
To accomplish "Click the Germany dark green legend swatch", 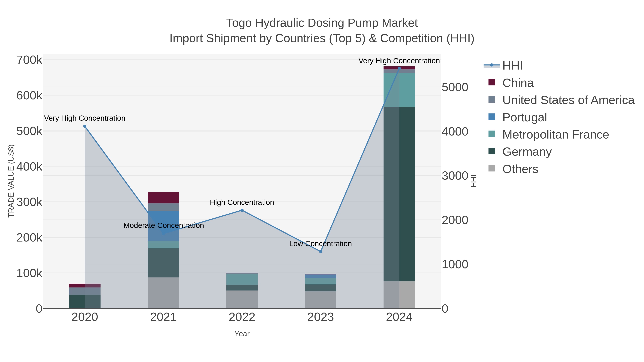I will point(492,151).
